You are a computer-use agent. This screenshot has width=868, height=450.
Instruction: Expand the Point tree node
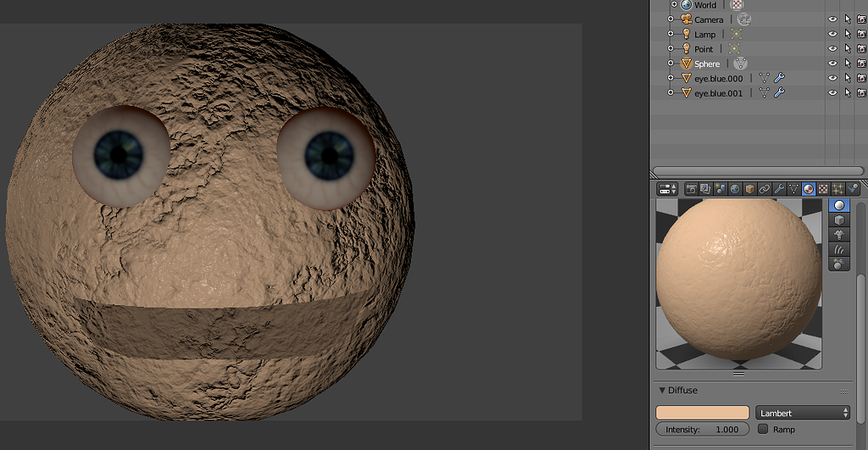point(670,48)
